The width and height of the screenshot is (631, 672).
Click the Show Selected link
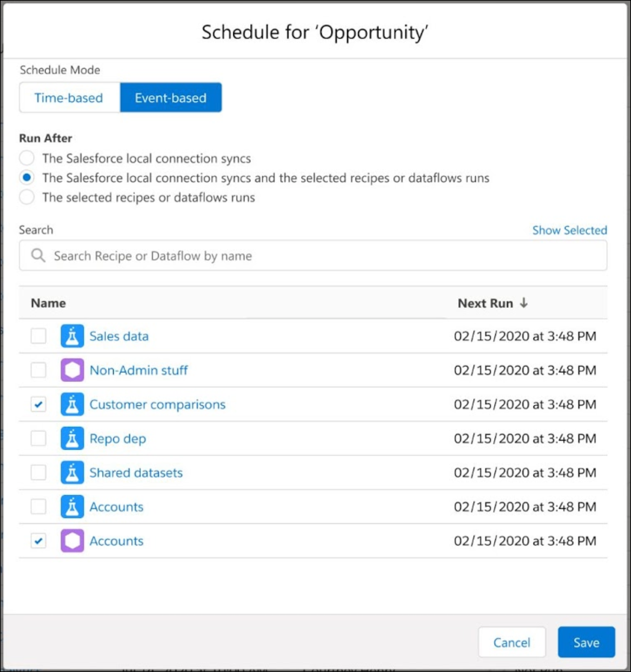569,230
